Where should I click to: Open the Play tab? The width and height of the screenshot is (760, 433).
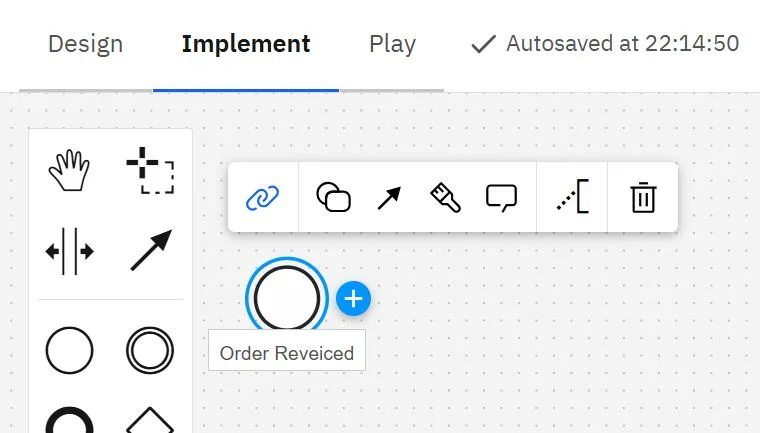[x=393, y=44]
